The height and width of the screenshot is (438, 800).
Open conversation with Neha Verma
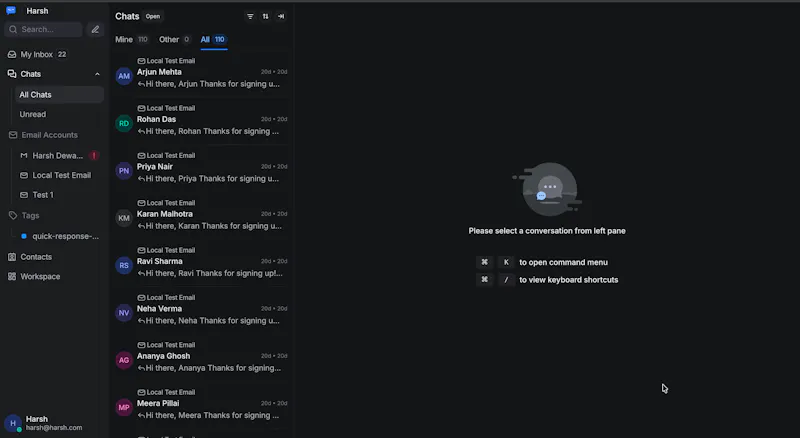click(x=201, y=310)
